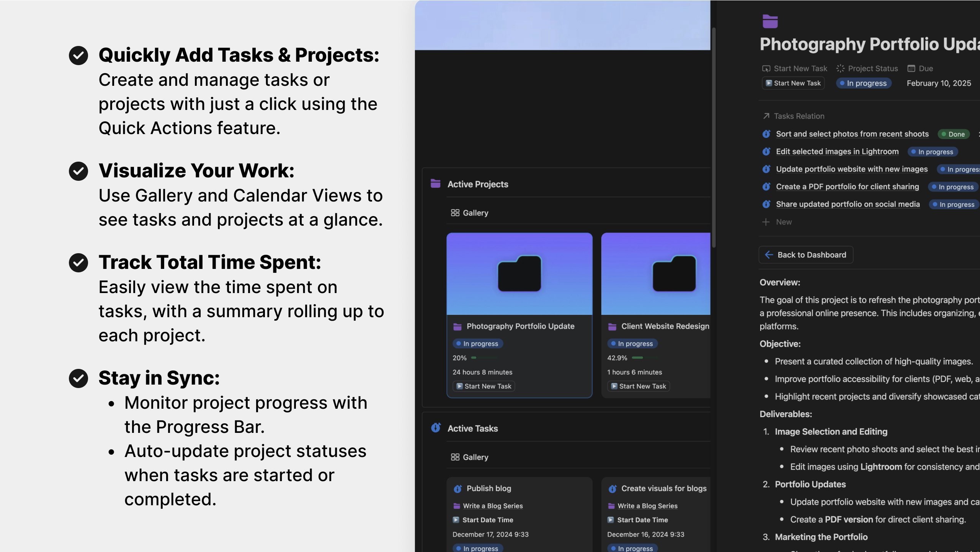The width and height of the screenshot is (980, 552).
Task: Open the In progress status dropdown under Project Status
Action: tap(864, 83)
